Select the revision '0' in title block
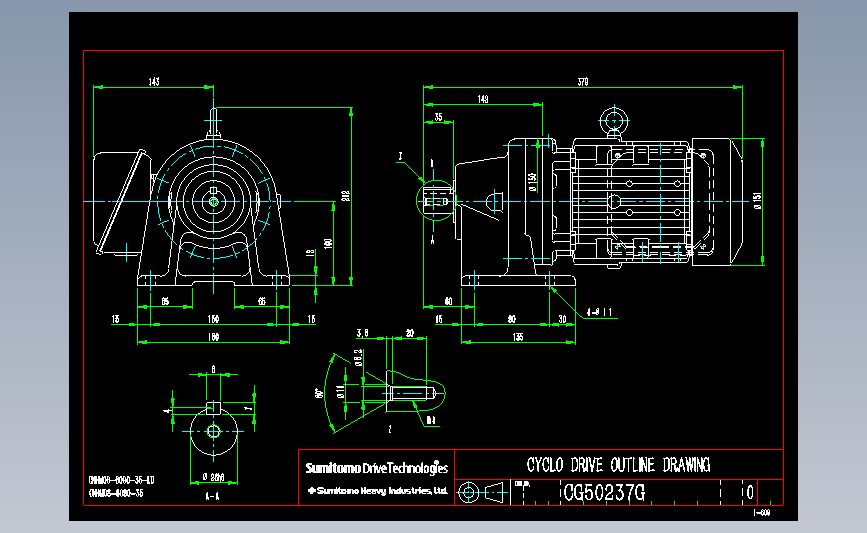867x533 pixels. [750, 492]
